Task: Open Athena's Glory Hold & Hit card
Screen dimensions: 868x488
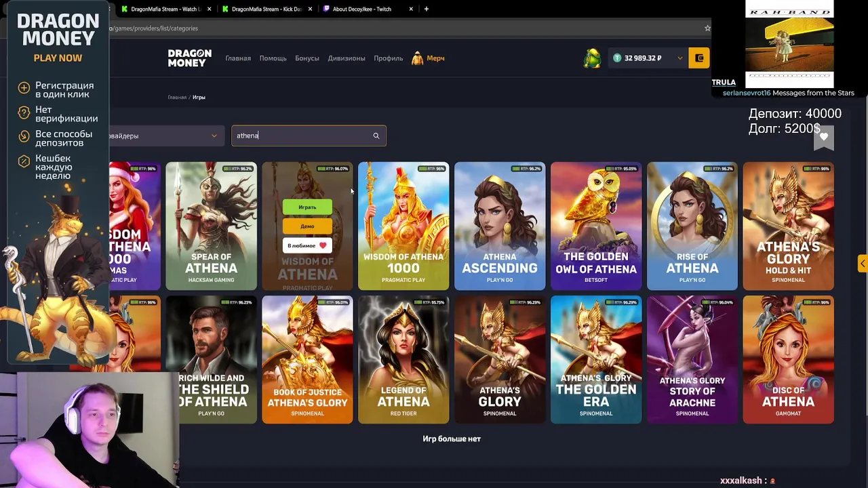Action: tap(788, 226)
